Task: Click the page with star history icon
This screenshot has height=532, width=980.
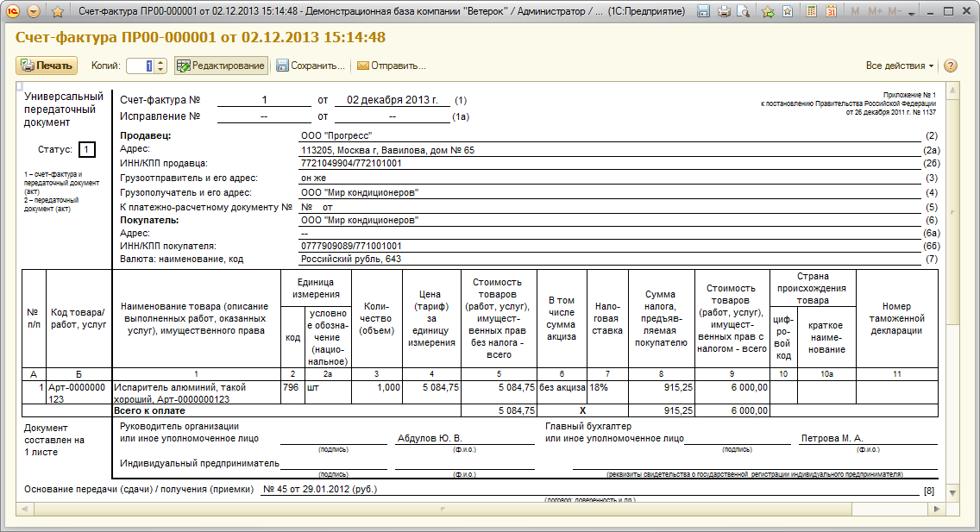Action: [x=788, y=11]
